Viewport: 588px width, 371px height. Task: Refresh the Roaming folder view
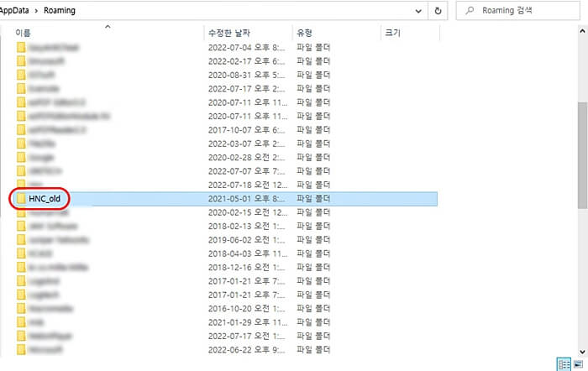tap(438, 11)
